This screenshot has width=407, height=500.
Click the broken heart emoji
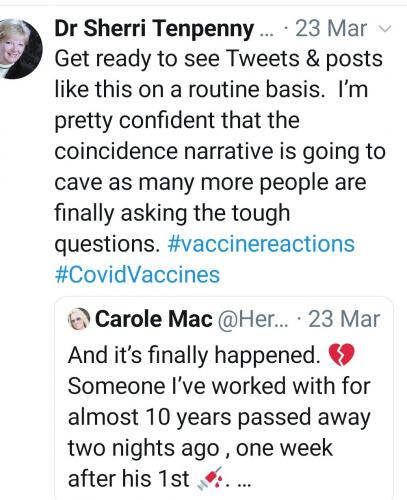click(x=341, y=355)
